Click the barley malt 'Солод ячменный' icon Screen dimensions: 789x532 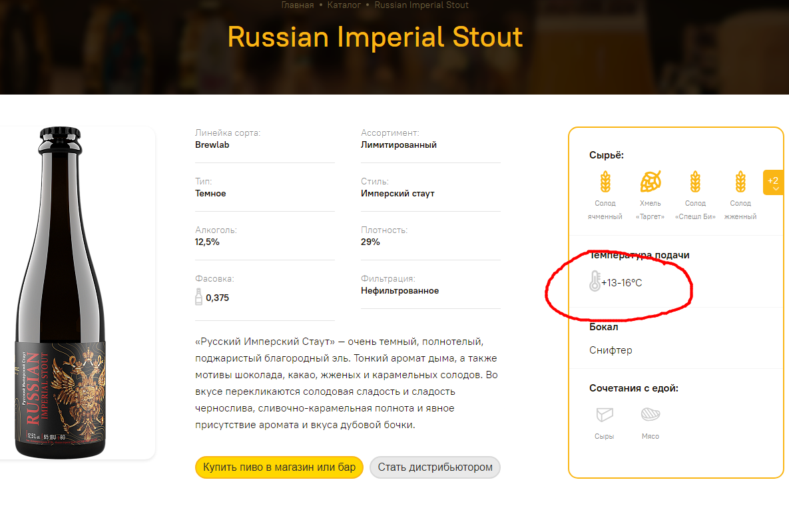pyautogui.click(x=605, y=182)
